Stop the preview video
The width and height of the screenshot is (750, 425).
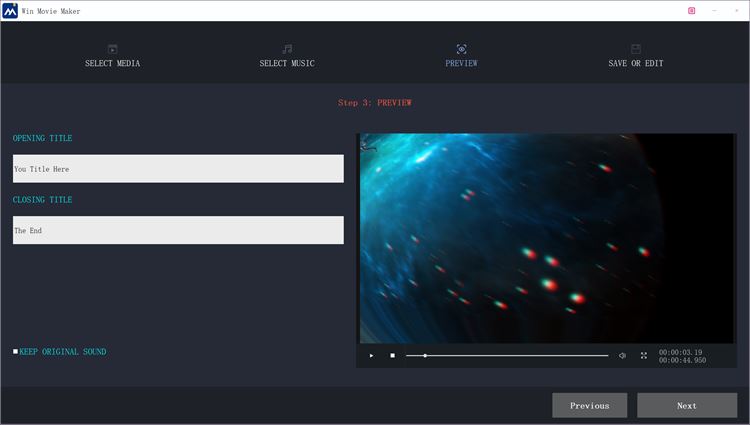(x=392, y=355)
